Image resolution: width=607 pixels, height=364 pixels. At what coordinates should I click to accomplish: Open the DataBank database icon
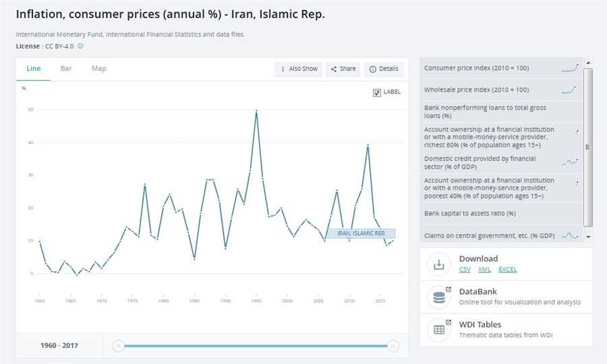click(x=439, y=297)
